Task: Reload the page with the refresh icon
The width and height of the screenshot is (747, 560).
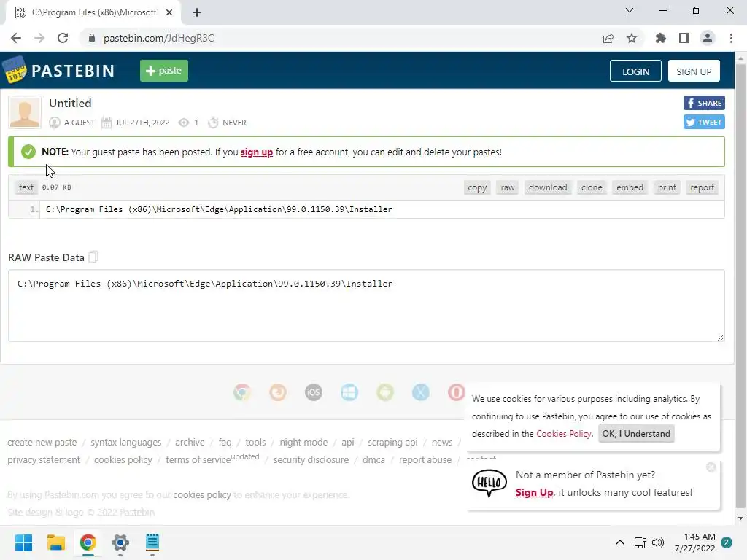Action: pos(63,38)
